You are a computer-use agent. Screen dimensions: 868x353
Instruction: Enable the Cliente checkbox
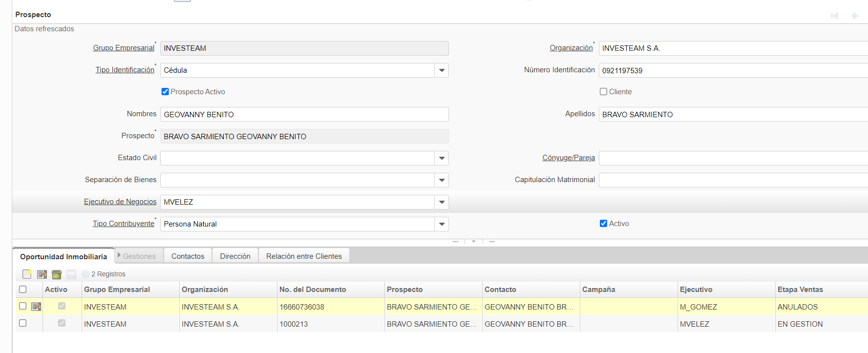[x=603, y=92]
